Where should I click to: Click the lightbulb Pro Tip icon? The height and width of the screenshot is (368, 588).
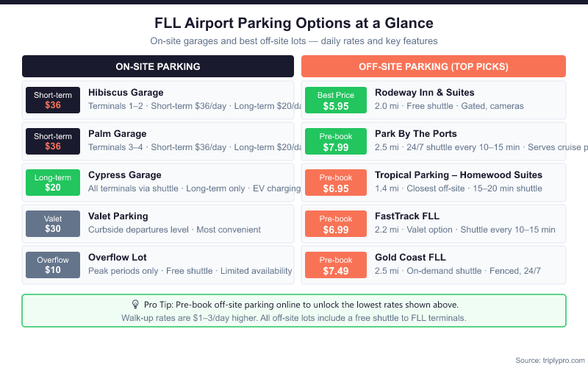pyautogui.click(x=135, y=305)
